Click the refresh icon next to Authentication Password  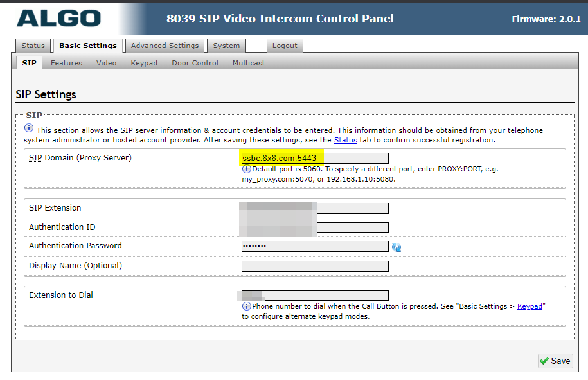[396, 246]
